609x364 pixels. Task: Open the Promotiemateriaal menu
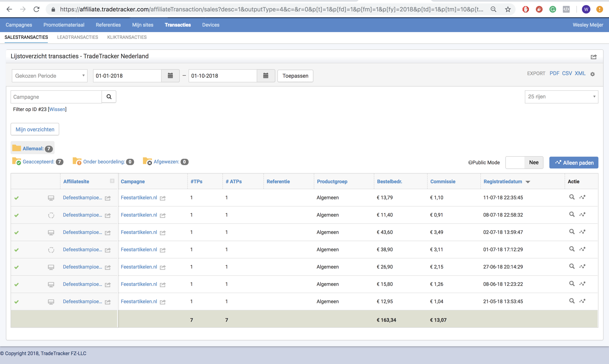[x=64, y=25]
